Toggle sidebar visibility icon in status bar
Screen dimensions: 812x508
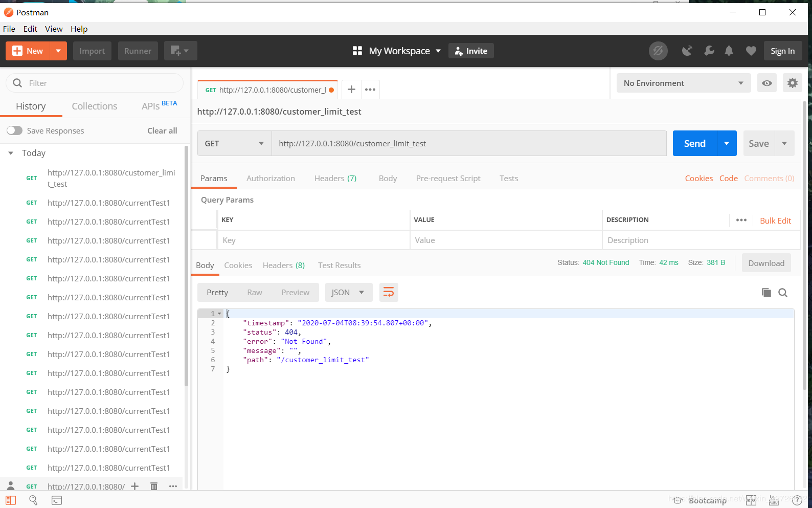[11, 500]
